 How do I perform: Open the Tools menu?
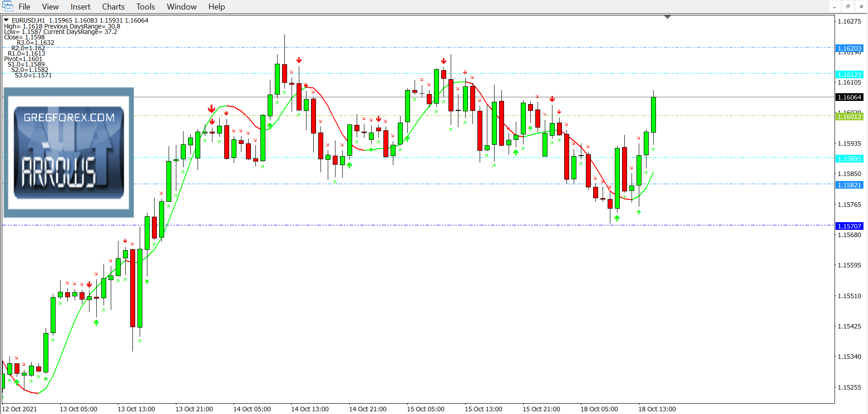point(146,7)
